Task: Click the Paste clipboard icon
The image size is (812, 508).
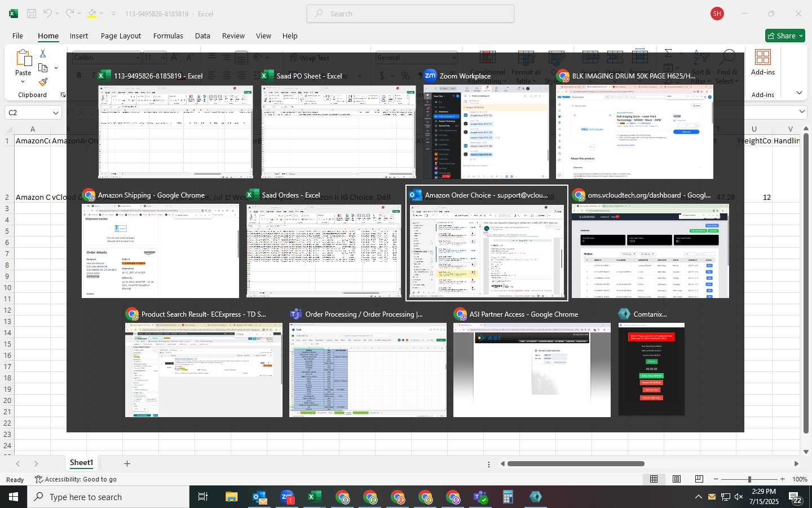Action: click(23, 58)
